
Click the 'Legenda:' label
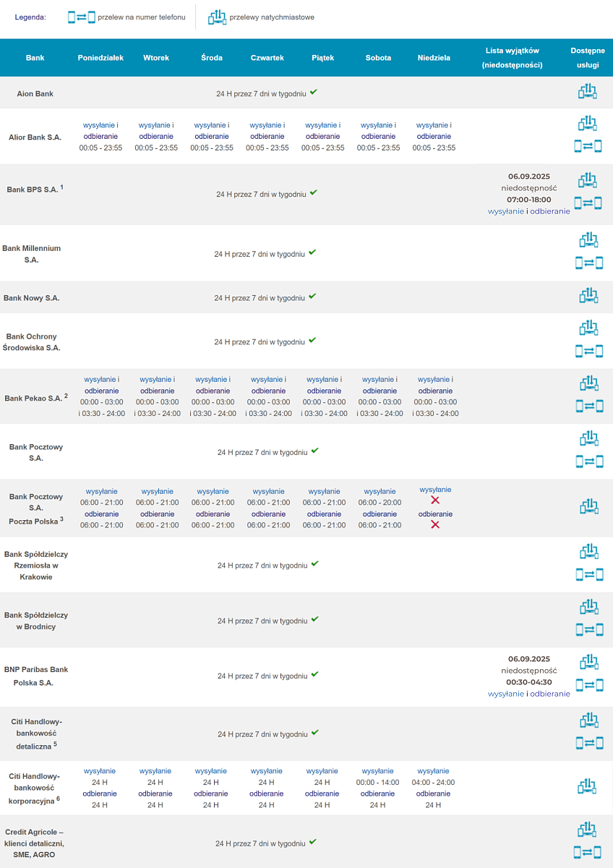coord(30,17)
